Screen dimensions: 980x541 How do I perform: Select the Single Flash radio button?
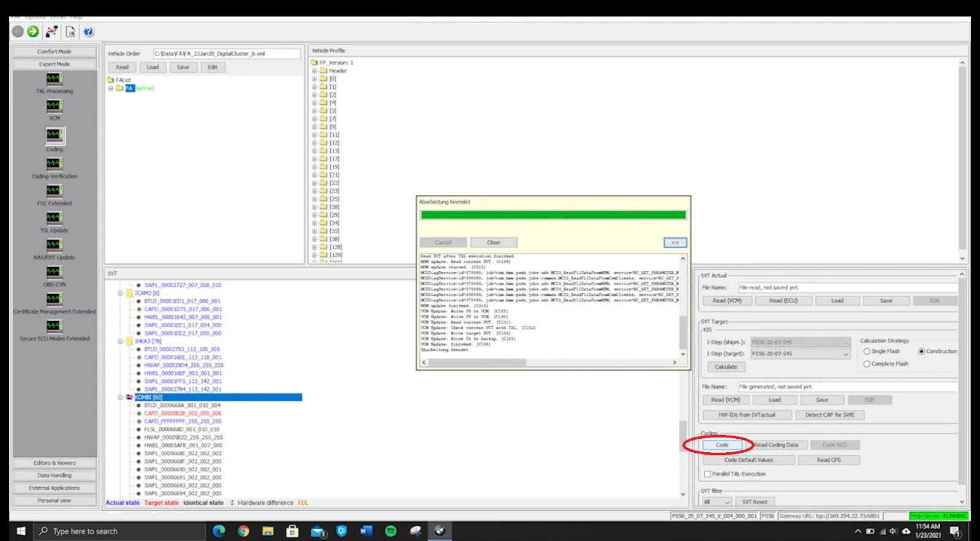coord(867,352)
